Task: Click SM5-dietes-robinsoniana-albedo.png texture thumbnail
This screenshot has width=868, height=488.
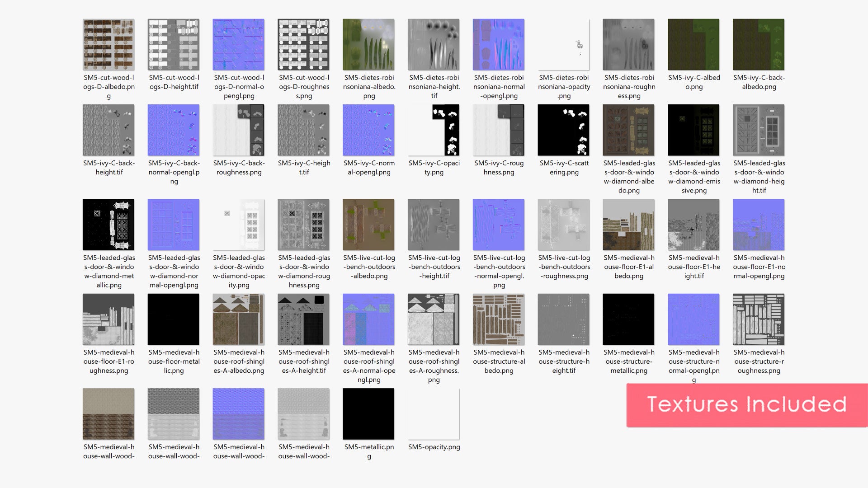Action: coord(368,44)
